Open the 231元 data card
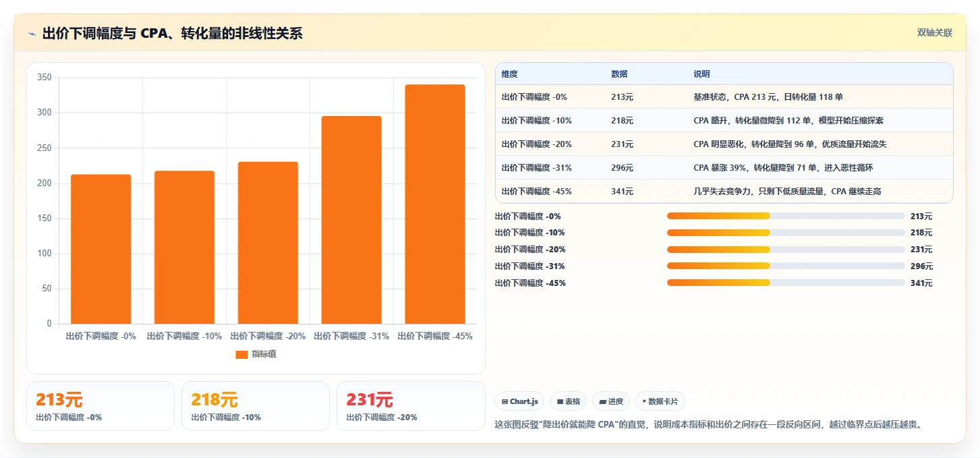980x458 pixels. tap(411, 406)
